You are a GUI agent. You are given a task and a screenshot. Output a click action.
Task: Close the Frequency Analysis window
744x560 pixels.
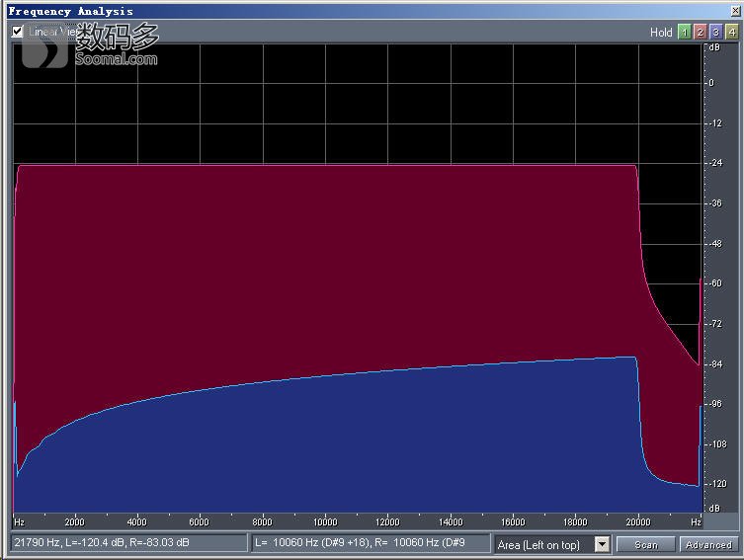click(734, 11)
